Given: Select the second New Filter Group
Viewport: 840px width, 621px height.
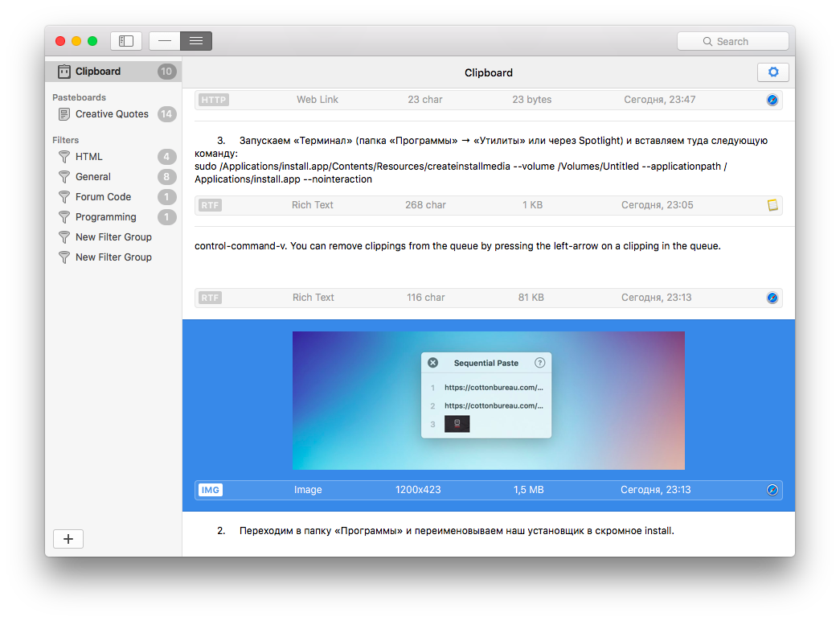Looking at the screenshot, I should tap(113, 257).
